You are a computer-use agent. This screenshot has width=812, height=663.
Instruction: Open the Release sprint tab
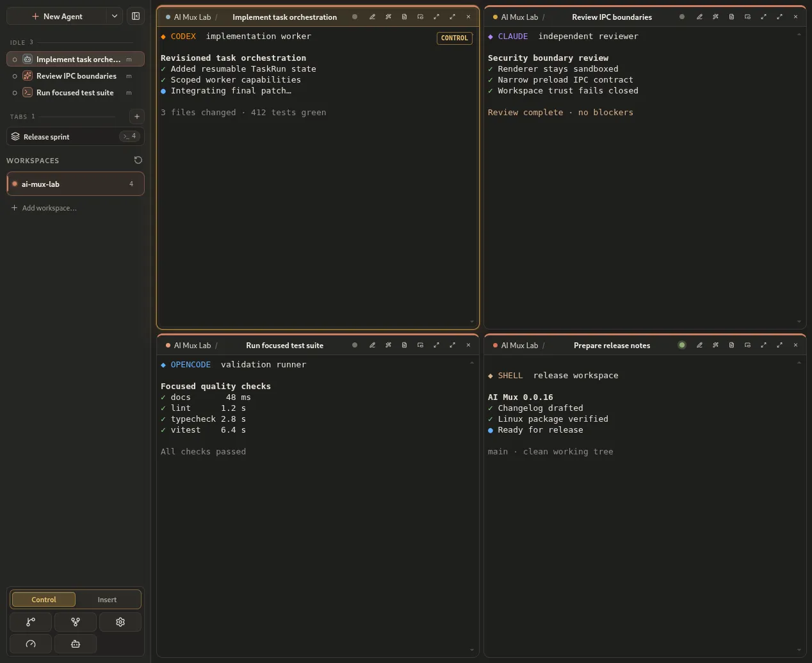76,136
